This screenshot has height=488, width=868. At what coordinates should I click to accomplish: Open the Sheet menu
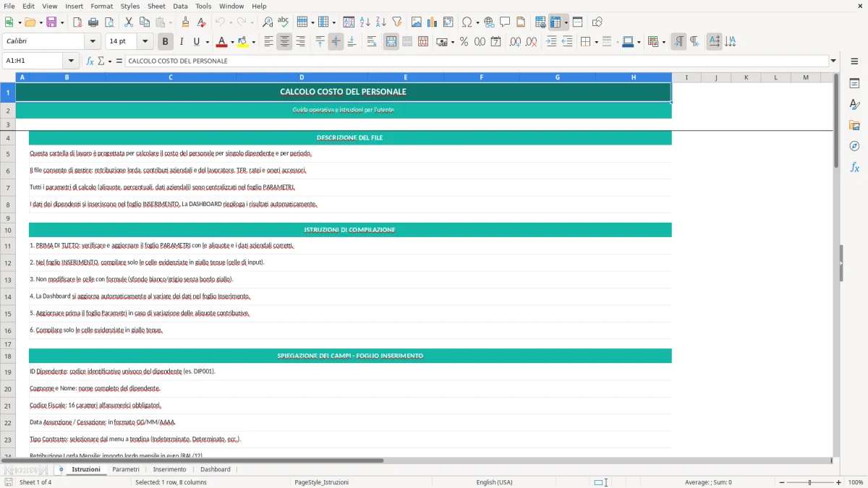pos(156,6)
